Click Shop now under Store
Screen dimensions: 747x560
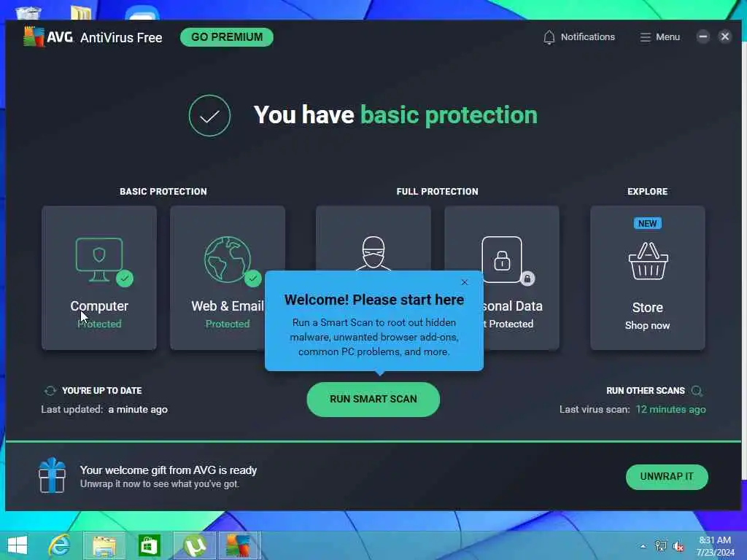[x=648, y=325]
